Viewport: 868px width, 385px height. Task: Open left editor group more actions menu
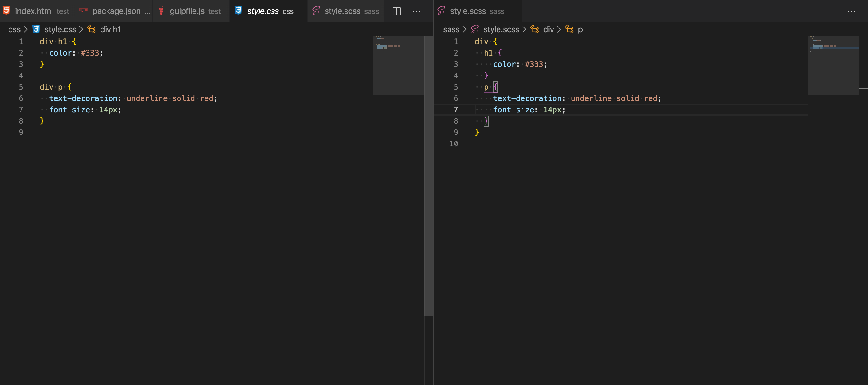click(417, 11)
